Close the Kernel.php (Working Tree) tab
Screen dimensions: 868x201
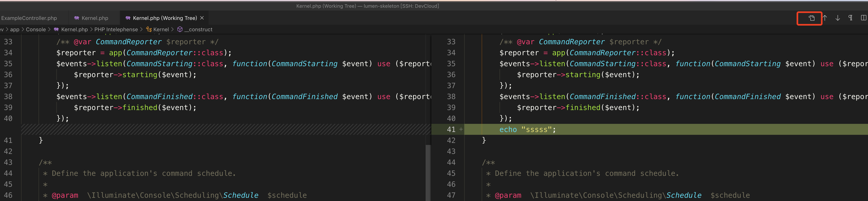click(x=202, y=18)
